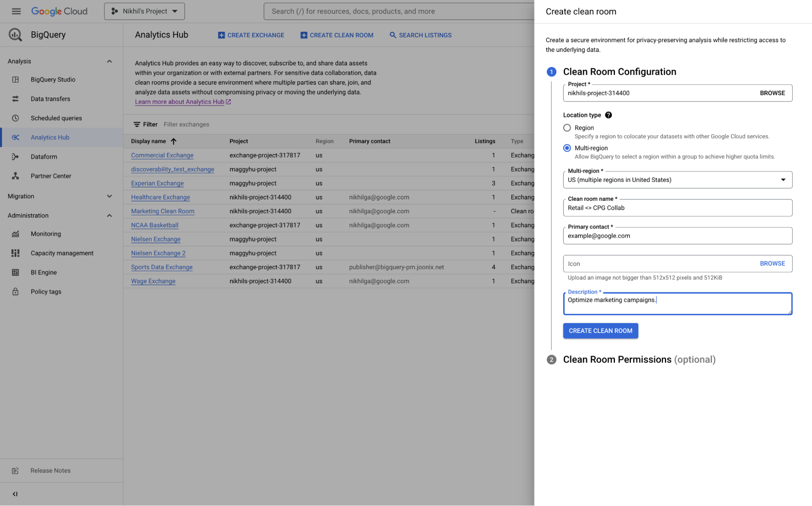The height and width of the screenshot is (506, 812).
Task: Click the Listings column header
Action: [485, 141]
